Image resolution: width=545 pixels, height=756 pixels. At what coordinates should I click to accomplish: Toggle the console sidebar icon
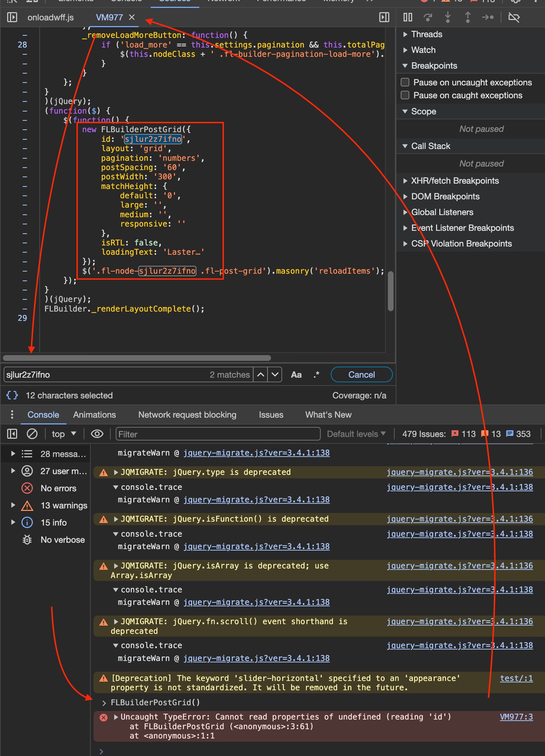tap(12, 434)
